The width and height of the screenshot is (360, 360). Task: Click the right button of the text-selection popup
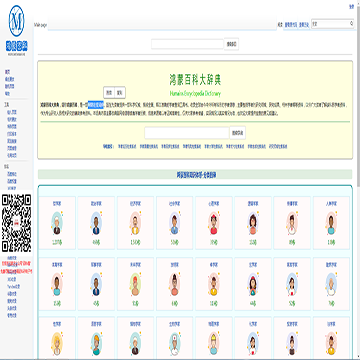120,92
